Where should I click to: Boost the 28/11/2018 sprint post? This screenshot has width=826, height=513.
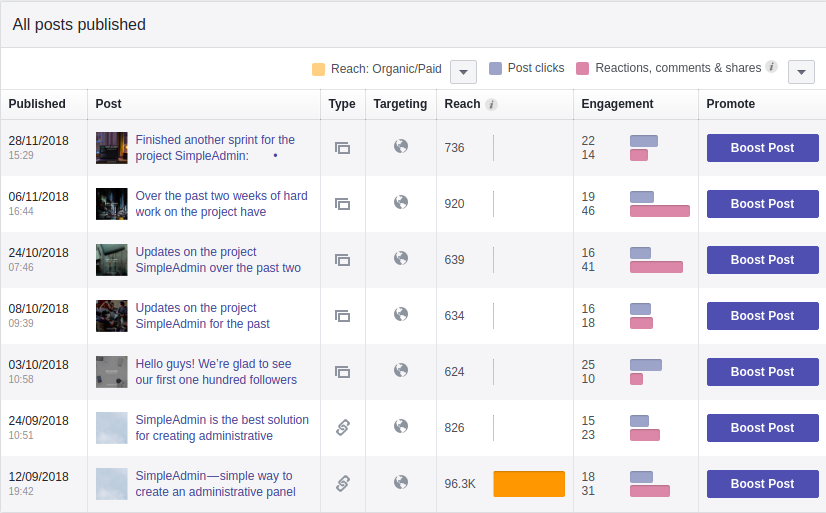762,148
